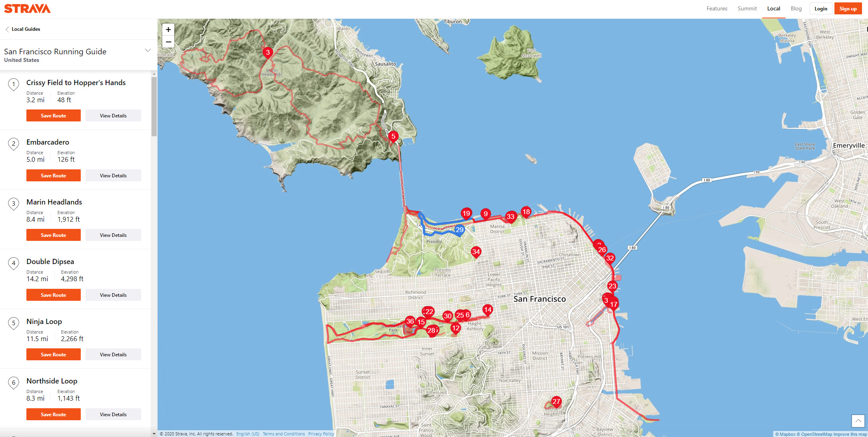868x437 pixels.
Task: Zoom in on the map
Action: [x=168, y=30]
